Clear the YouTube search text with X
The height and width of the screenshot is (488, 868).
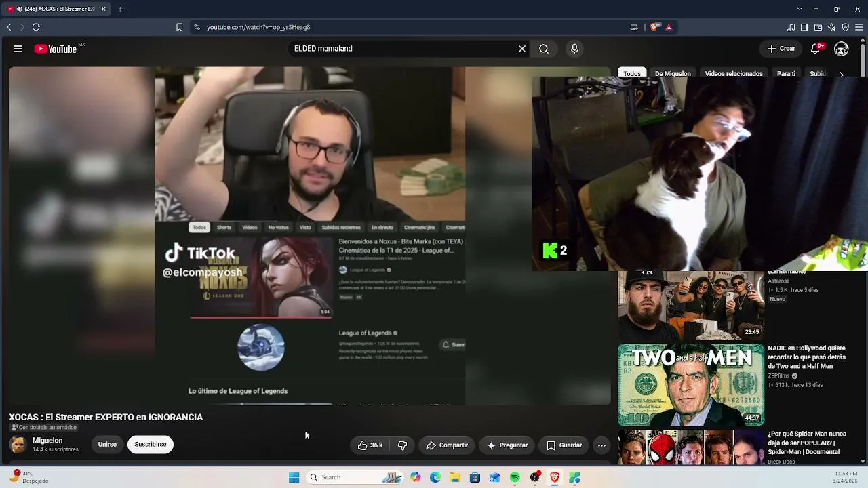(x=522, y=49)
